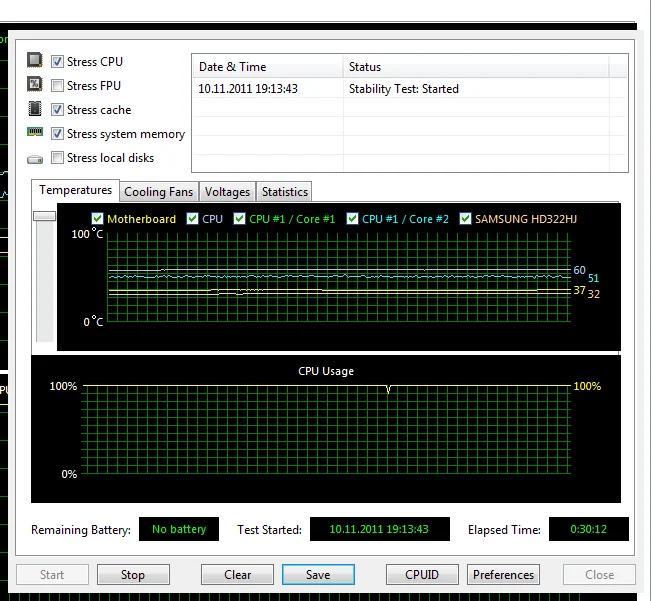Viewport: 652px width, 601px height.
Task: Click the RAM module icon beside Stress system memory
Action: pyautogui.click(x=35, y=132)
